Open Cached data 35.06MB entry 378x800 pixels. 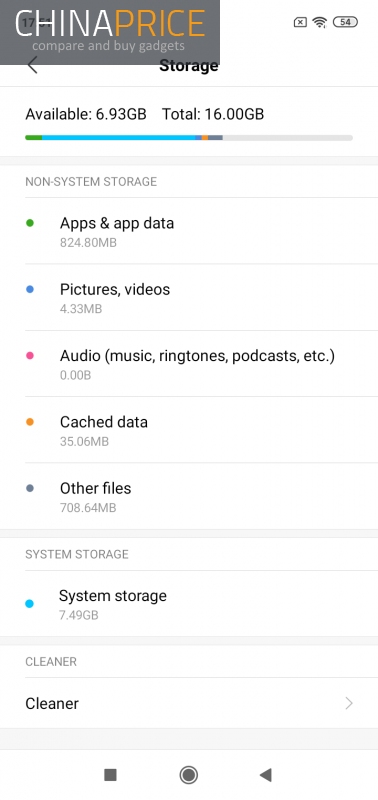189,430
